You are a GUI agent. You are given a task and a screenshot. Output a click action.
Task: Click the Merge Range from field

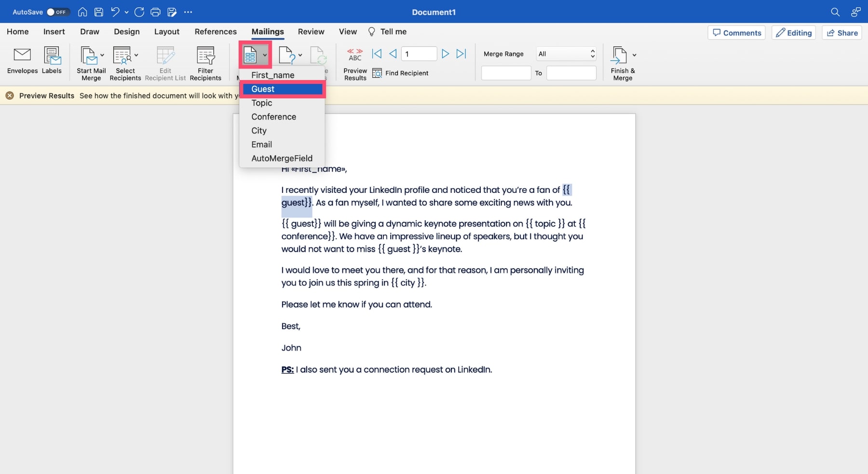point(506,73)
